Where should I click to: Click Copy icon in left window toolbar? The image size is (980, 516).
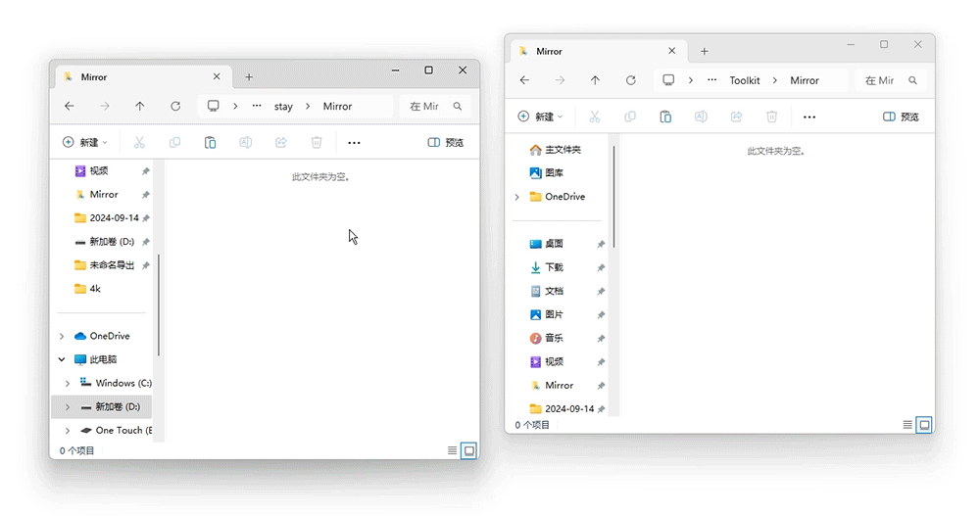[x=175, y=142]
